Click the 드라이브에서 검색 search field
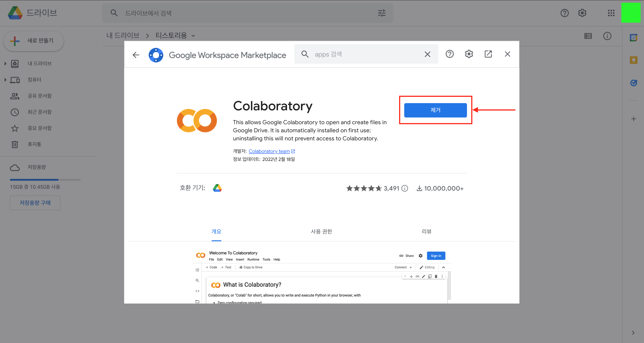 [x=248, y=13]
